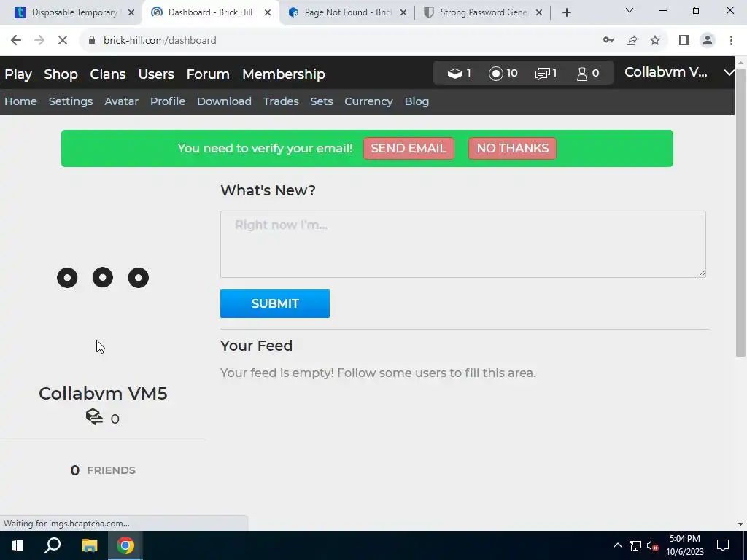The width and height of the screenshot is (747, 560).
Task: Select the Dashboard - Brick Hill tab
Action: (x=211, y=12)
